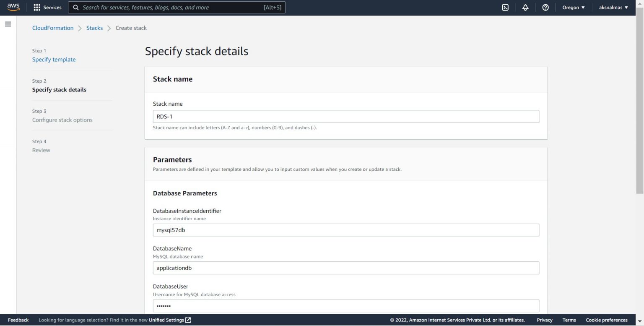View the Privacy policy link
This screenshot has width=644, height=326.
[544, 320]
